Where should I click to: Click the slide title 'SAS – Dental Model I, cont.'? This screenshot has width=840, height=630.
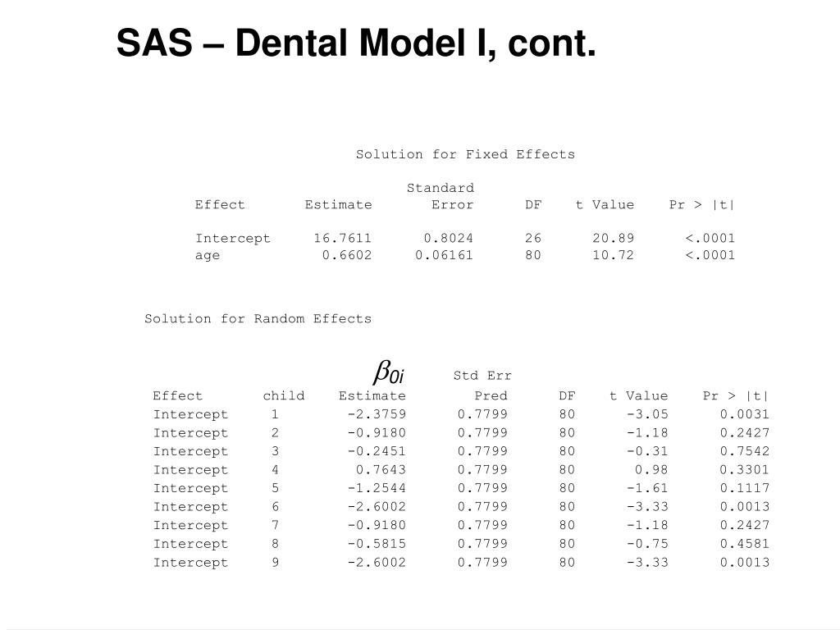point(356,43)
